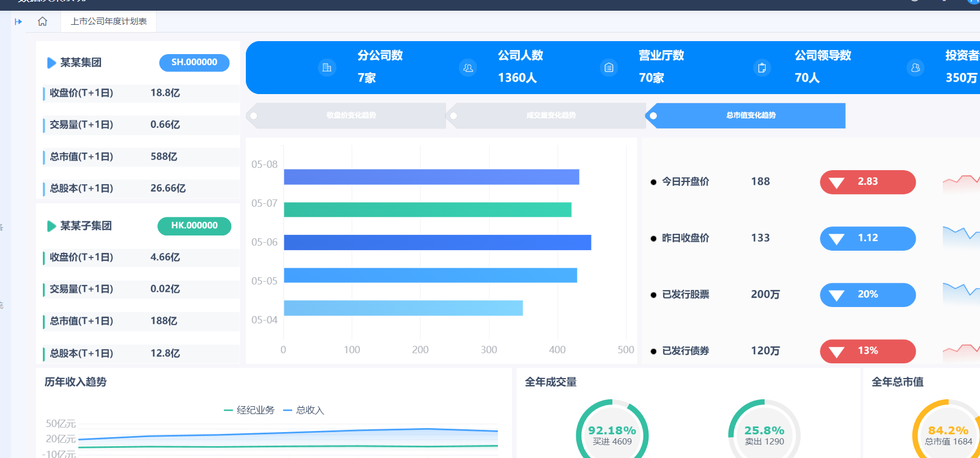Click the home icon in the tab bar
Screen dimensions: 980x458
click(42, 21)
